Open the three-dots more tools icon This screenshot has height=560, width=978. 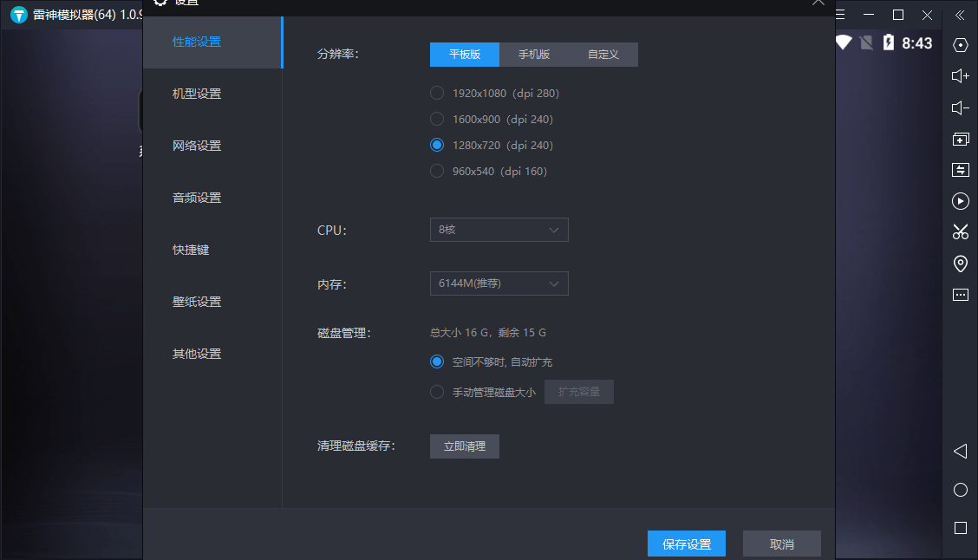(x=960, y=295)
